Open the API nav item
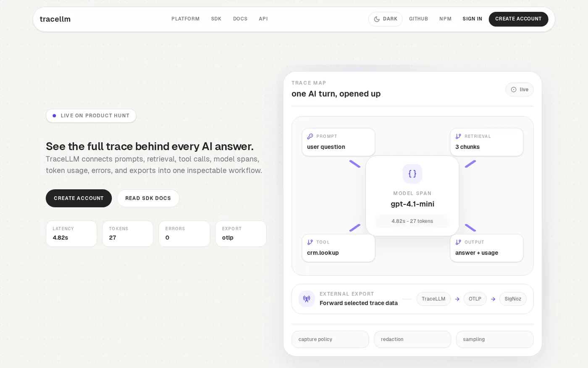 tap(263, 19)
